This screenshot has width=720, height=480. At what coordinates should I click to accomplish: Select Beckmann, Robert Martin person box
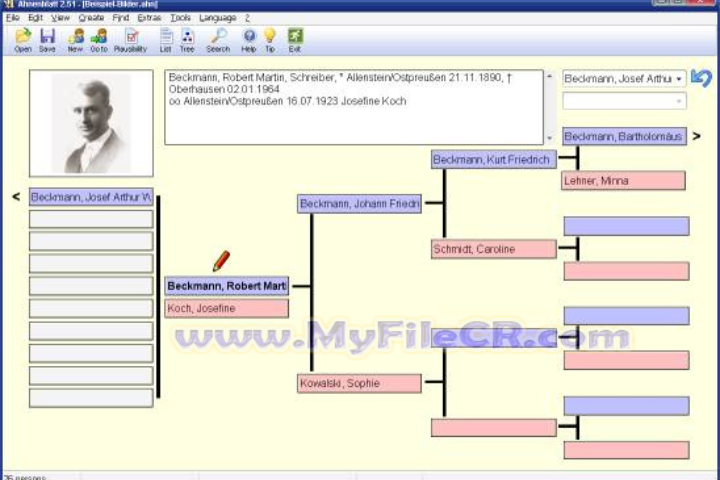[x=227, y=286]
